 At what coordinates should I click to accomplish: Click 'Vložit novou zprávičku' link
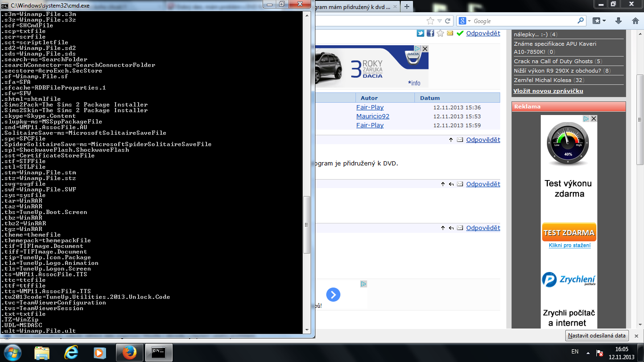tap(548, 90)
